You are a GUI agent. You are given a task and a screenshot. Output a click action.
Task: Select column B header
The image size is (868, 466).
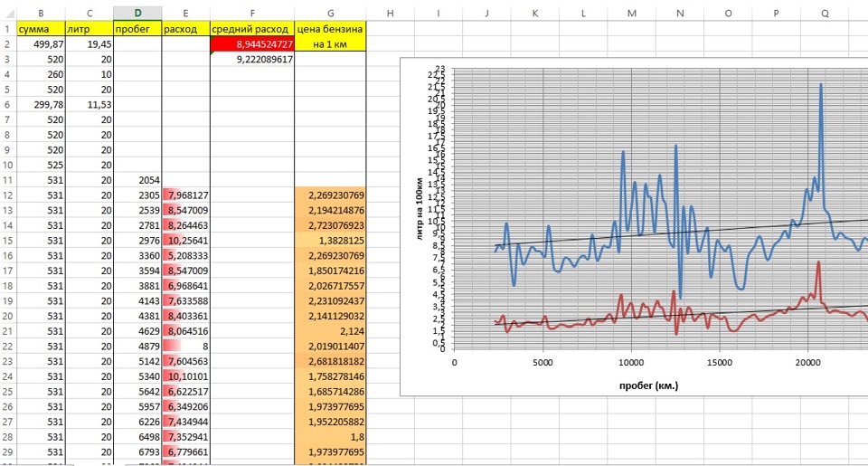(x=41, y=13)
